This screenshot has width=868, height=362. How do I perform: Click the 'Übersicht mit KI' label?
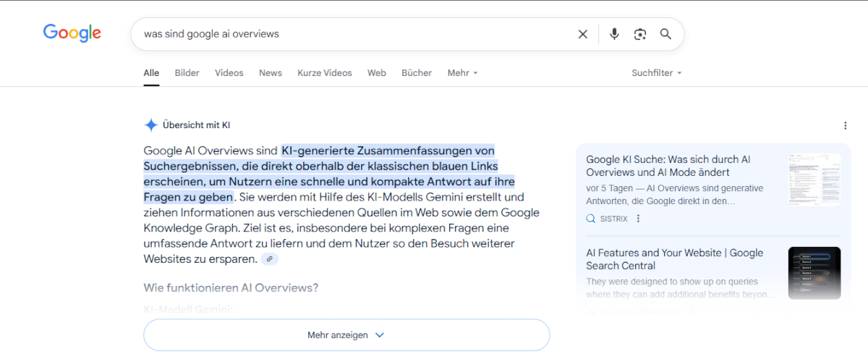point(196,125)
